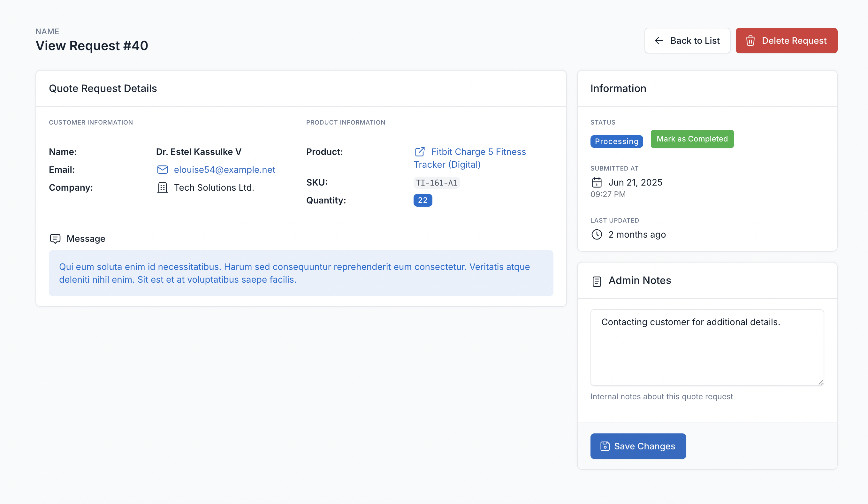The width and height of the screenshot is (868, 504).
Task: Click the Admin Notes document icon
Action: [597, 281]
